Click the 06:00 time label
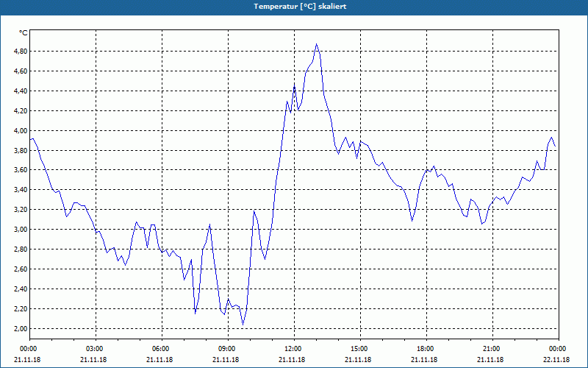This screenshot has width=588, height=368. point(162,349)
